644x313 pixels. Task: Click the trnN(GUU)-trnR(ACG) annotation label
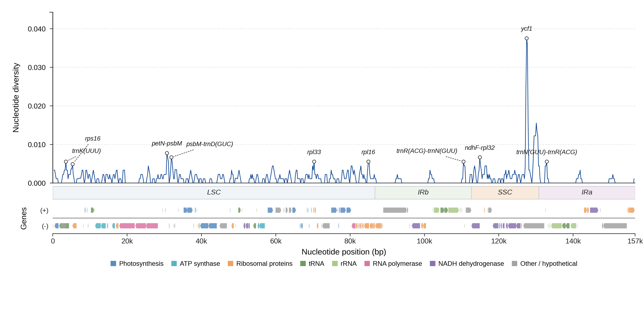point(547,152)
